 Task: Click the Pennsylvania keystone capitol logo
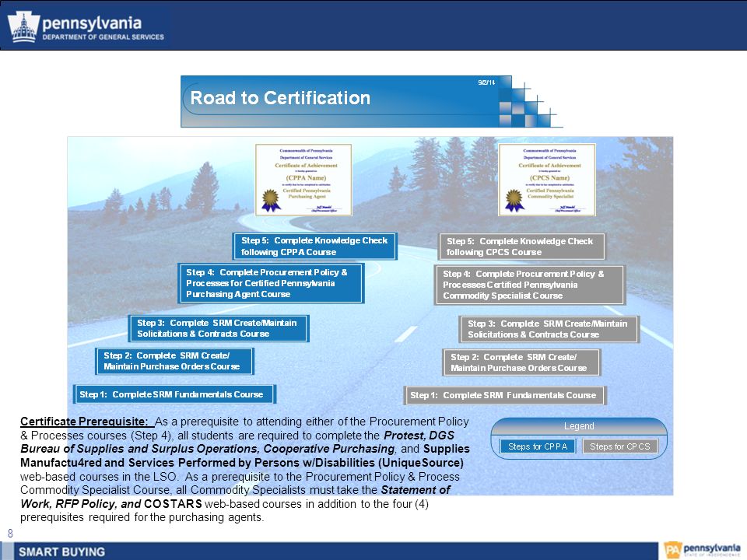click(23, 26)
